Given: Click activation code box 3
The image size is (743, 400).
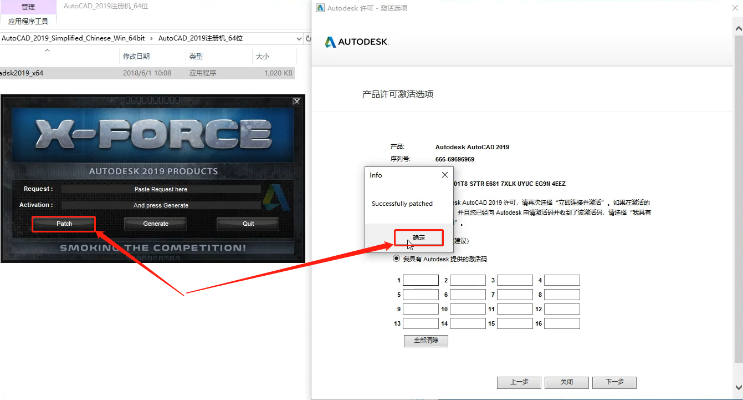Looking at the screenshot, I should coord(515,280).
